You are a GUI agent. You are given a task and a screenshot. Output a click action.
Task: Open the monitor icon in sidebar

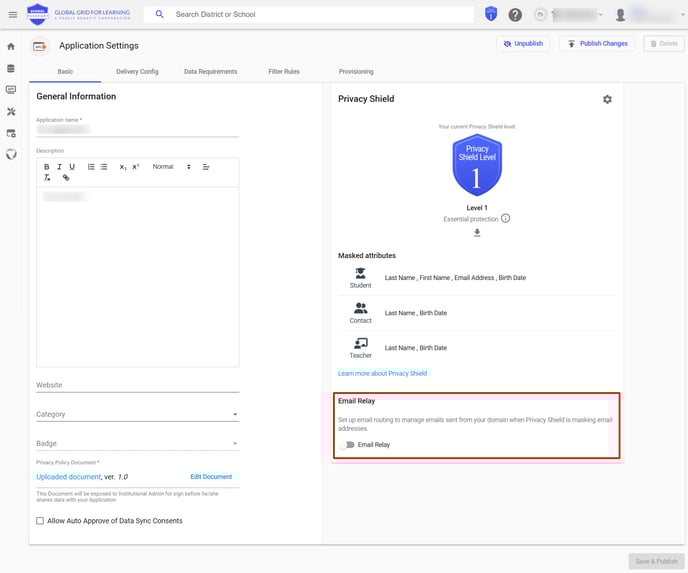[11, 90]
